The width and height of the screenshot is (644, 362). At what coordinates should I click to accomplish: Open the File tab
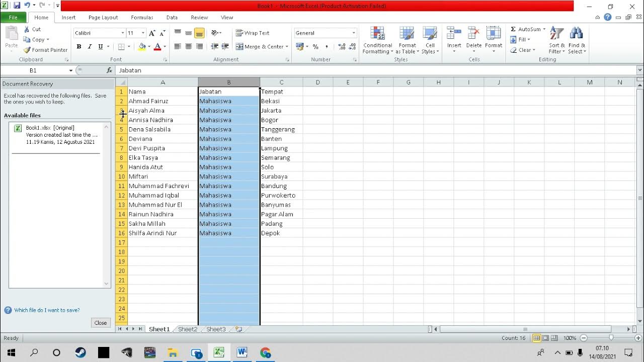click(13, 17)
